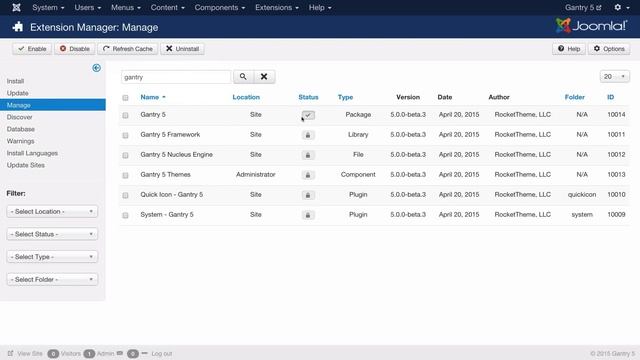Click the Enable toolbar button

pos(32,49)
